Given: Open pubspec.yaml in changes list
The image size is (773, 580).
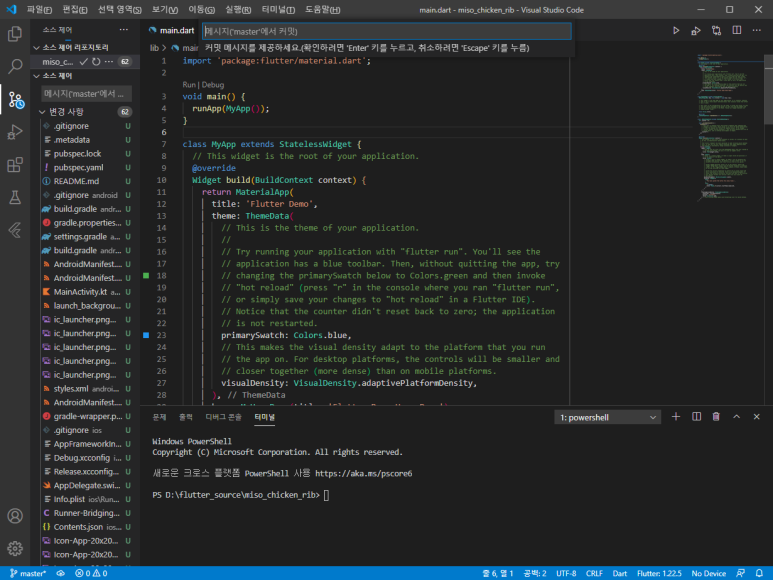Looking at the screenshot, I should (x=86, y=168).
